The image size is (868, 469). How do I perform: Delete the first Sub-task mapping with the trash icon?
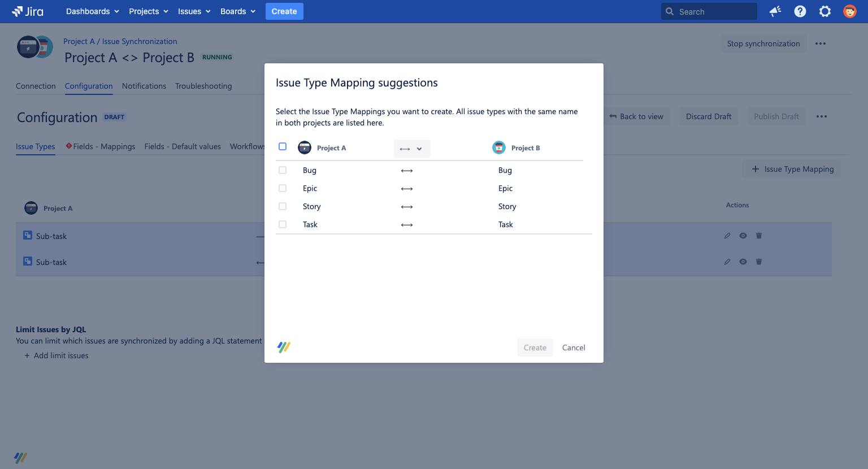pyautogui.click(x=759, y=236)
